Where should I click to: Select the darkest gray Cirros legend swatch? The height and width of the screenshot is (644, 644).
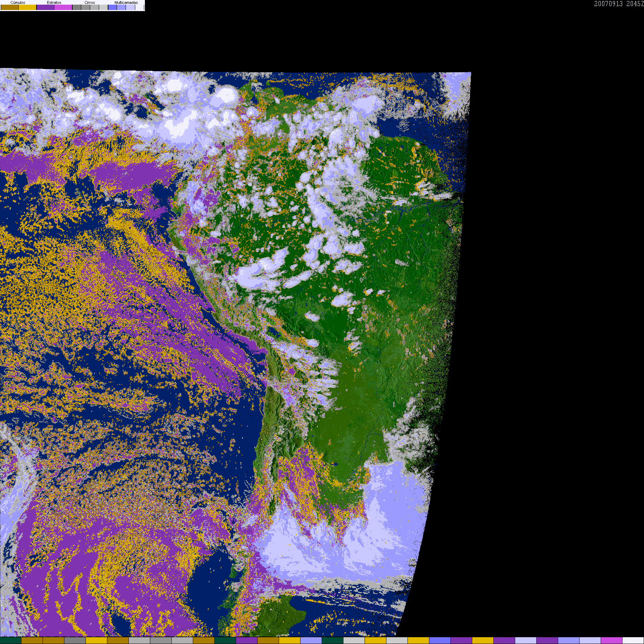(77, 8)
